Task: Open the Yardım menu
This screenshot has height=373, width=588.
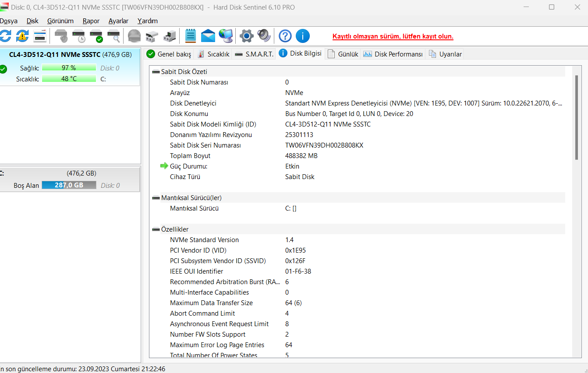Action: click(148, 21)
